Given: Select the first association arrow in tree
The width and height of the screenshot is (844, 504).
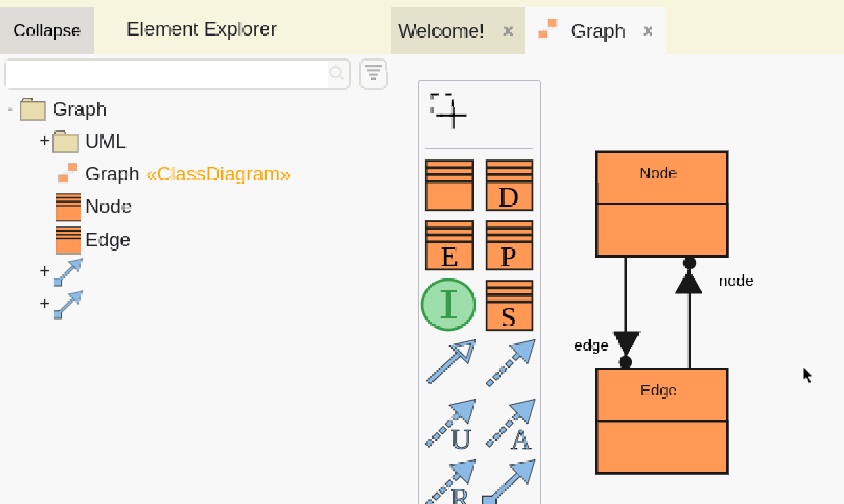Looking at the screenshot, I should tap(68, 271).
